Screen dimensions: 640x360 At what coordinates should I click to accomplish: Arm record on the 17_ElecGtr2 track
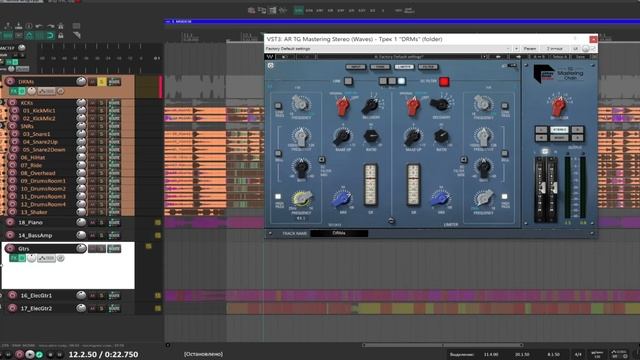(x=12, y=308)
